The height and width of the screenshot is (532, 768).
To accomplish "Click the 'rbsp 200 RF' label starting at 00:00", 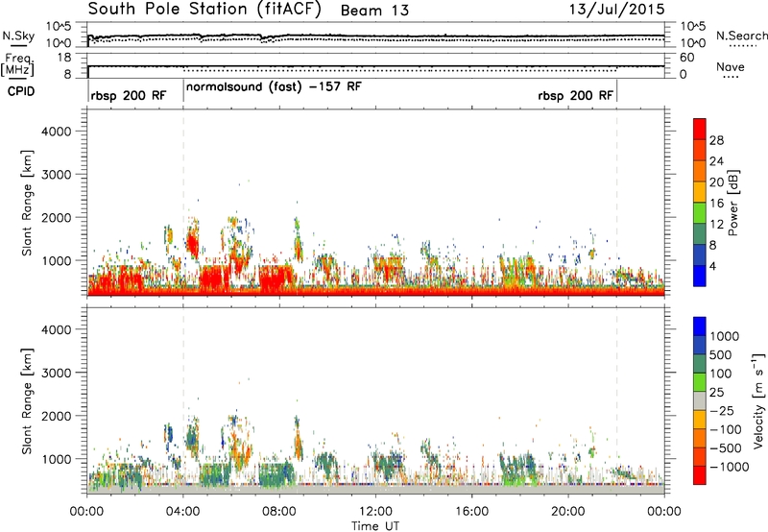I will [x=129, y=95].
